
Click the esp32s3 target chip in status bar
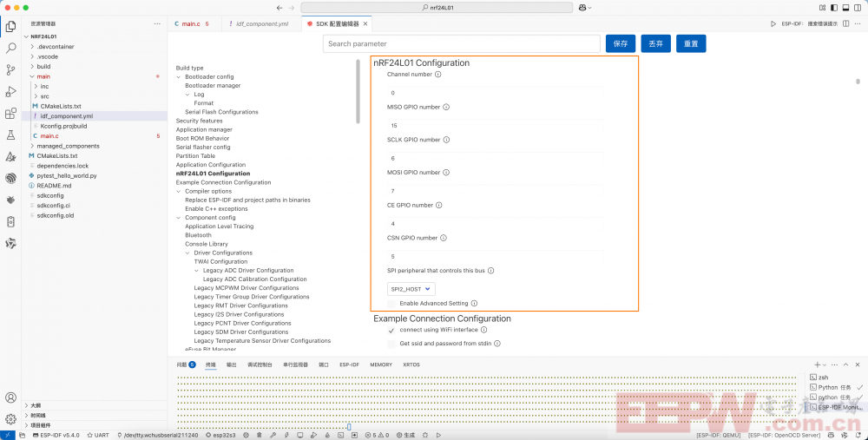click(x=220, y=435)
